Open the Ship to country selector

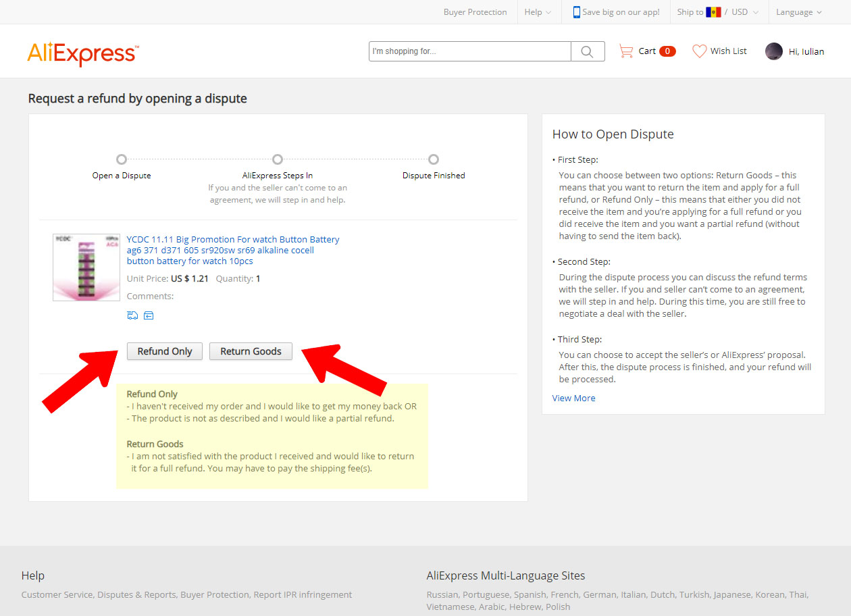pos(699,12)
